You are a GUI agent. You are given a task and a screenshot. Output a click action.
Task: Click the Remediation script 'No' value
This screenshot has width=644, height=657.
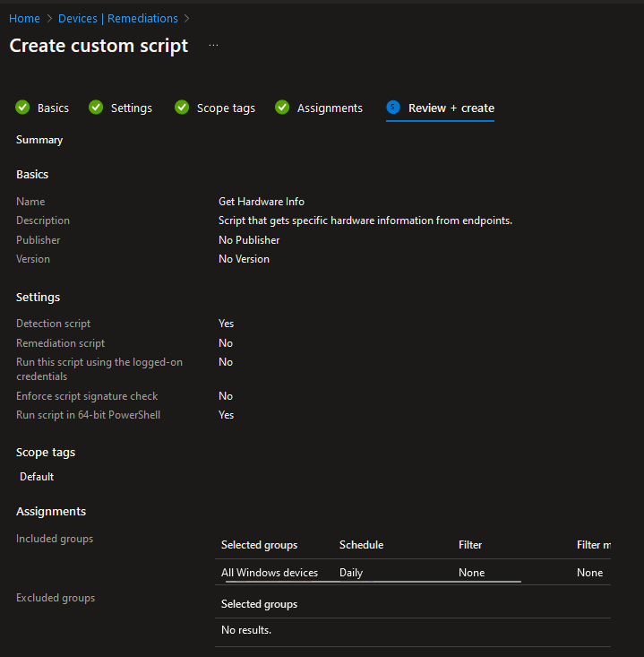click(x=226, y=343)
